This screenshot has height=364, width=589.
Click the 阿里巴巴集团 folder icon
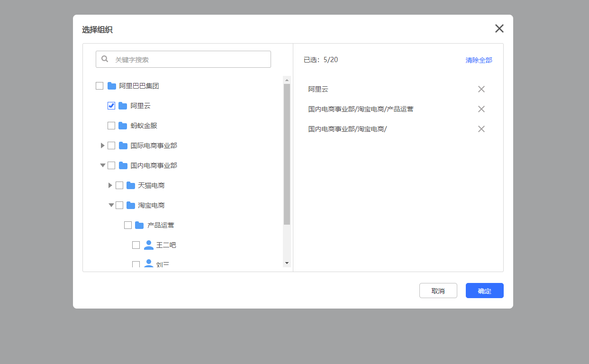112,86
